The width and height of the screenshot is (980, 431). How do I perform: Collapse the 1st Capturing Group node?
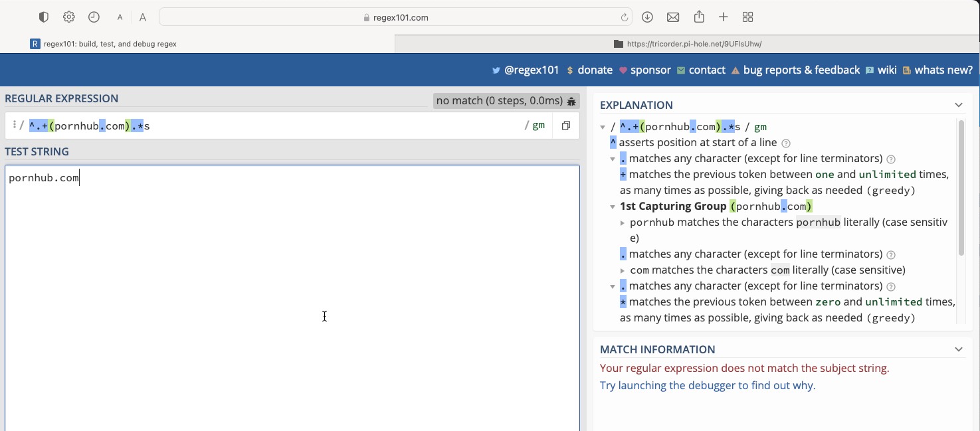coord(613,207)
